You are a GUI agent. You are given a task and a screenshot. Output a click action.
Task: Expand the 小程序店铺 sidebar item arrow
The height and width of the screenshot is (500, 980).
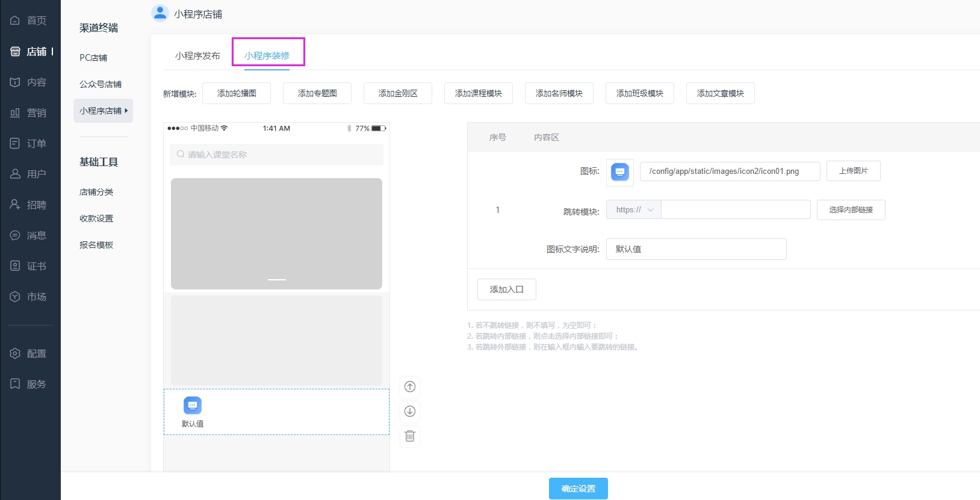[126, 111]
